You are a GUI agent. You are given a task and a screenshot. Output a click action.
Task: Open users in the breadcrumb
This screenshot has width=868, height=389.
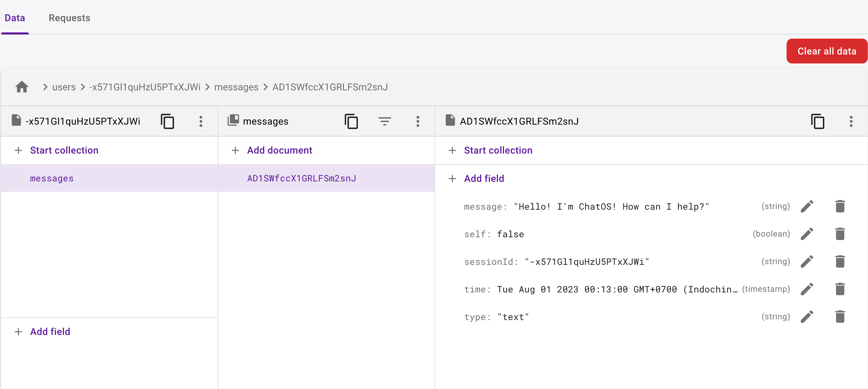[64, 87]
